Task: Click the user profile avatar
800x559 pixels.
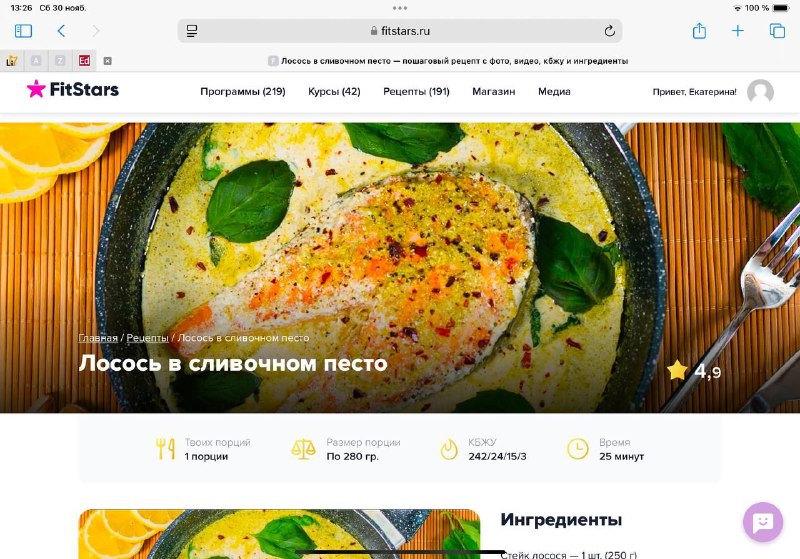Action: point(760,92)
